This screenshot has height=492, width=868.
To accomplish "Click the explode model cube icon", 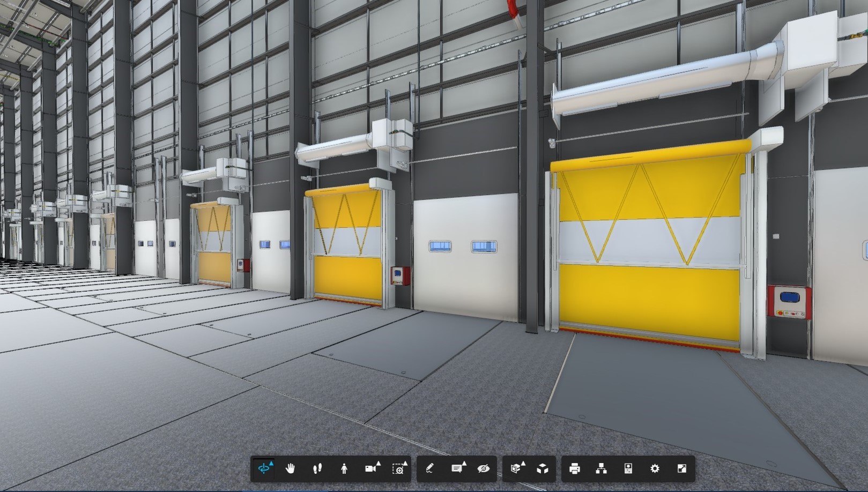I will [543, 468].
